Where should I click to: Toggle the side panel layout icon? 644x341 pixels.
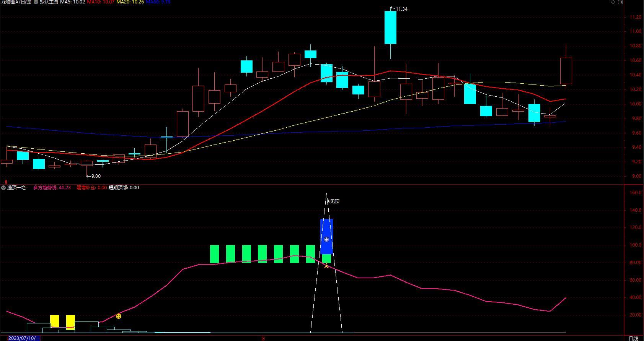click(x=620, y=2)
